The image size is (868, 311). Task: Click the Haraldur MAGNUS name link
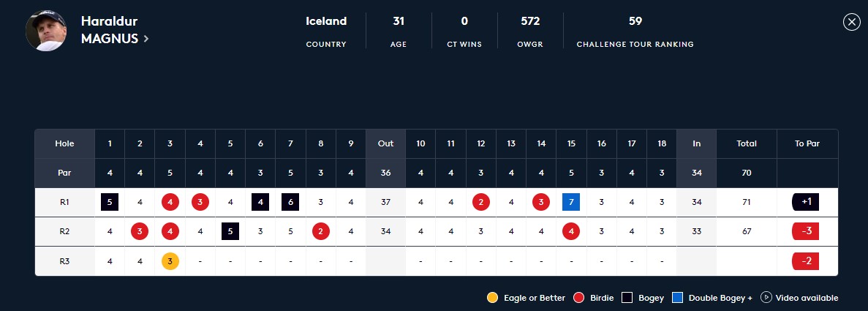[110, 30]
